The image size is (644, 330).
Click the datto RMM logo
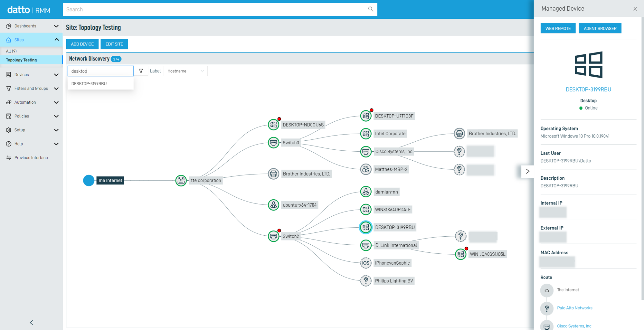[x=29, y=10]
